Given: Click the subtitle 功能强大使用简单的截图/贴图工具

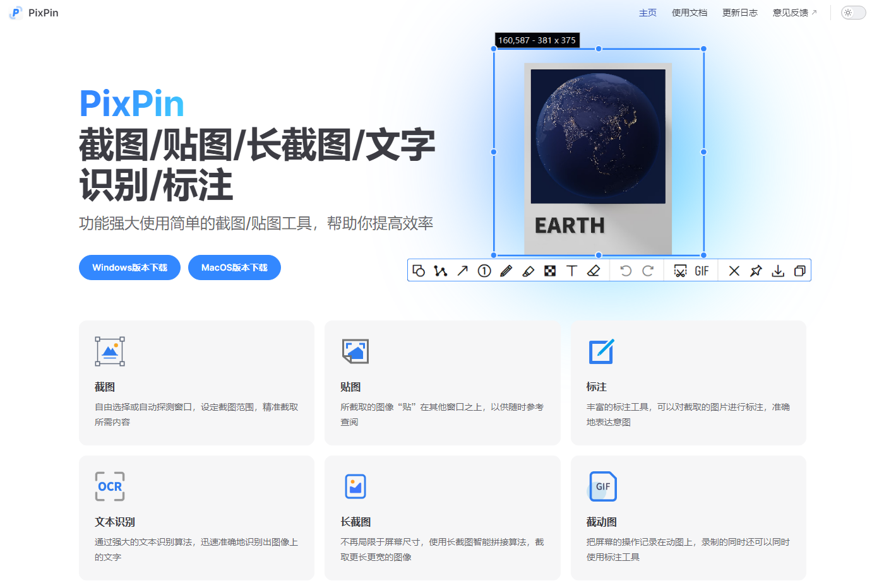Looking at the screenshot, I should tap(256, 223).
